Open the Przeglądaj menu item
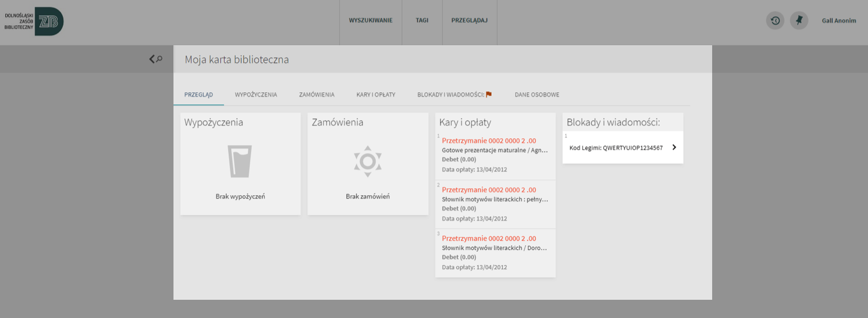 [x=469, y=21]
